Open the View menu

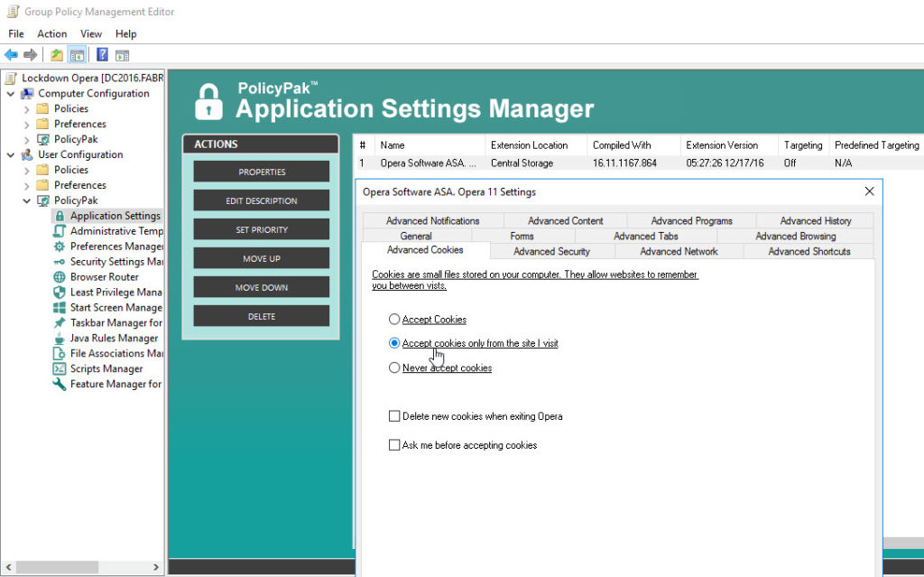(91, 33)
